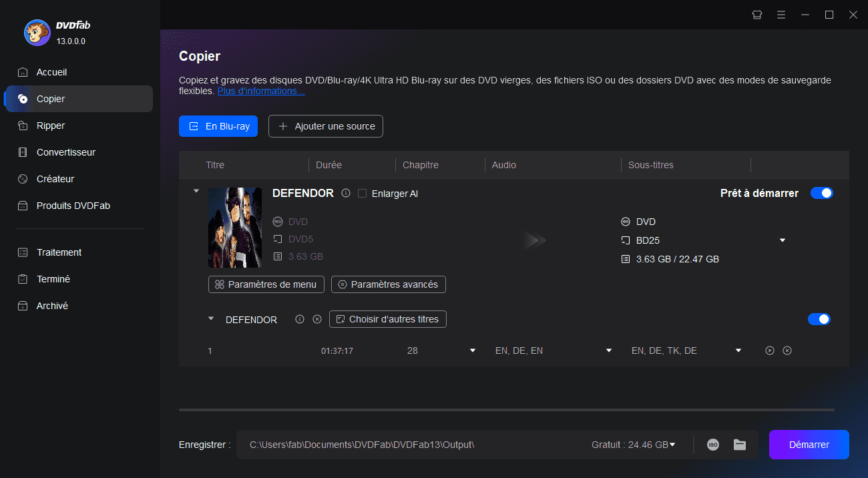Click Ajouter une source button
This screenshot has width=868, height=478.
point(326,126)
